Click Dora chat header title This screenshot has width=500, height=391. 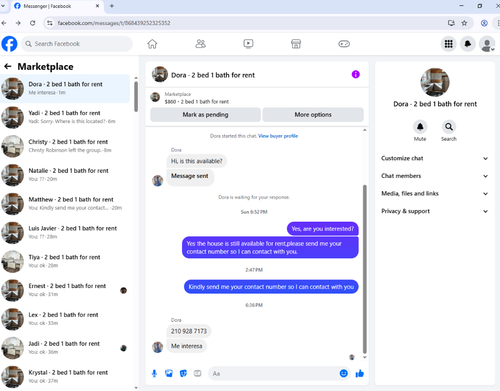(x=213, y=75)
